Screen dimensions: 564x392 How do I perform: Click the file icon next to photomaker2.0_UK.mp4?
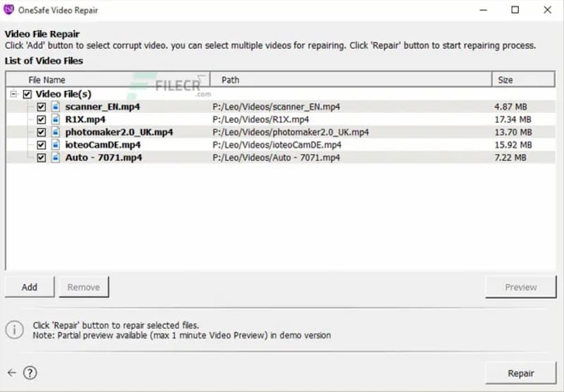[56, 132]
